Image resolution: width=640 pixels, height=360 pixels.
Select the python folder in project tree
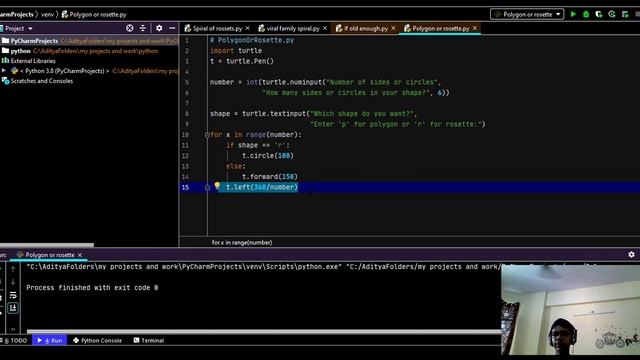tap(20, 51)
